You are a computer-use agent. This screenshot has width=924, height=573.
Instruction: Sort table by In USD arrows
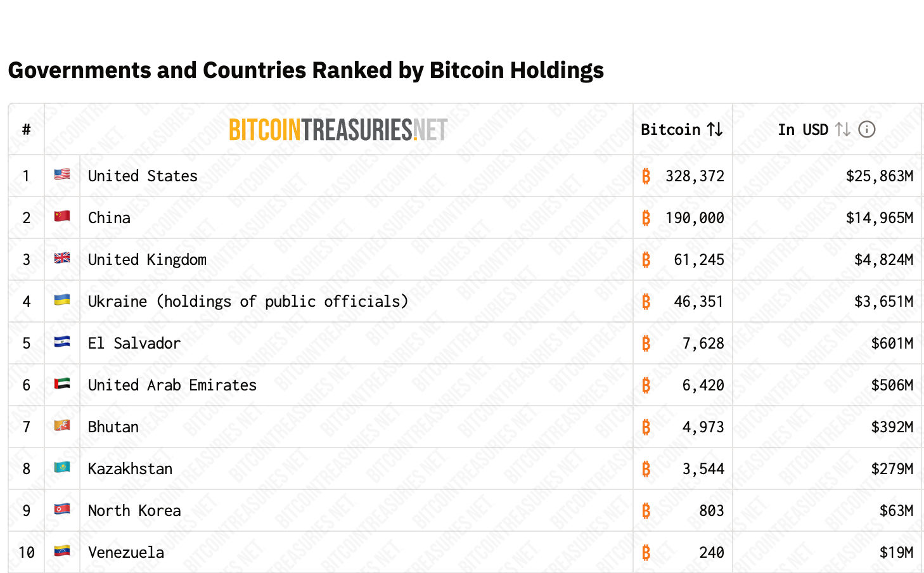tap(843, 130)
